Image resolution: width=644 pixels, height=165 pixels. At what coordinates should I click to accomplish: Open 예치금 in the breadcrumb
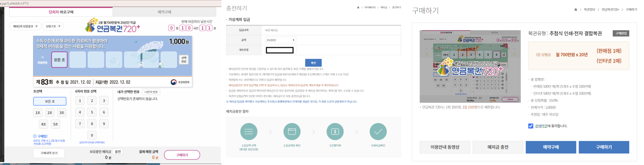point(384,7)
